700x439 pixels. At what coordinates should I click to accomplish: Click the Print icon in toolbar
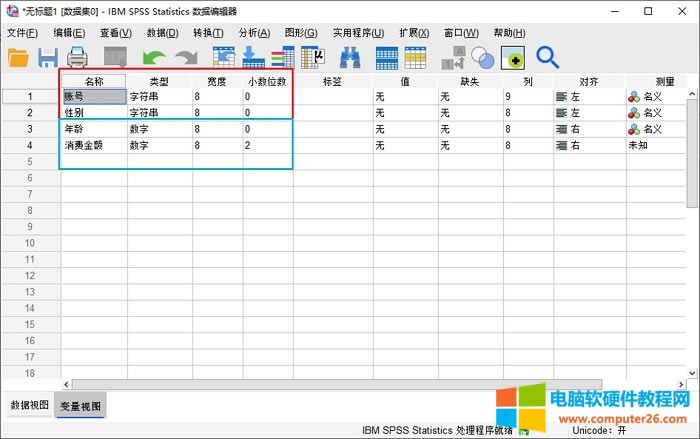click(78, 57)
